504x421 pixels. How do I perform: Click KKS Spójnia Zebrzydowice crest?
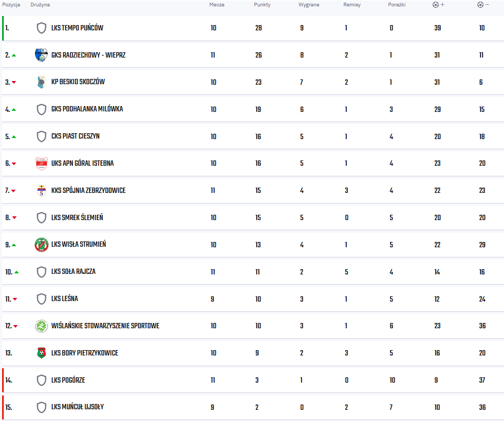[x=41, y=190]
